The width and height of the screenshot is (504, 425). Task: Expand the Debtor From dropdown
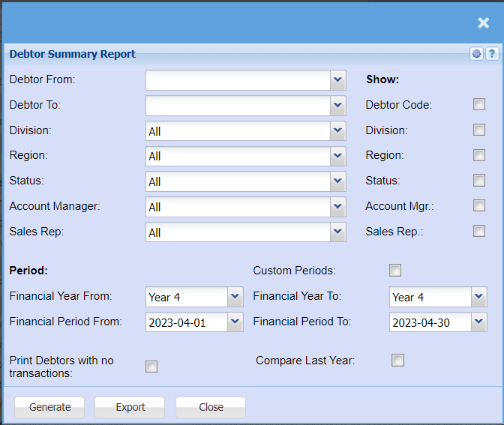click(x=337, y=79)
